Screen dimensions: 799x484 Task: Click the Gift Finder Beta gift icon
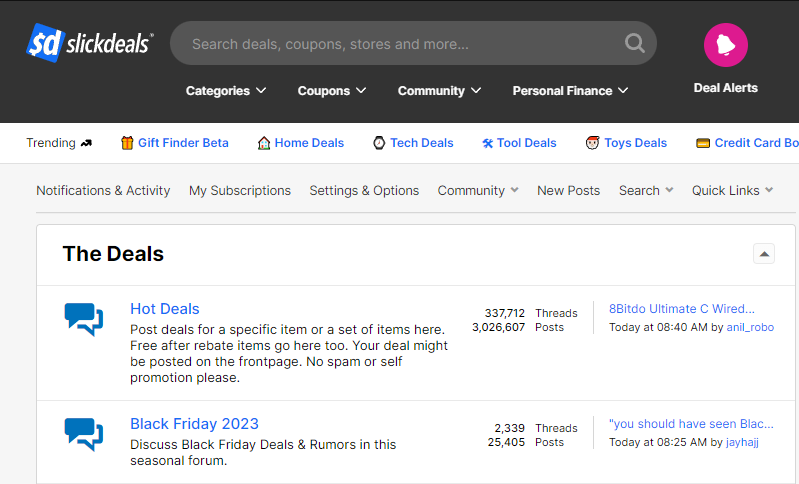click(127, 143)
